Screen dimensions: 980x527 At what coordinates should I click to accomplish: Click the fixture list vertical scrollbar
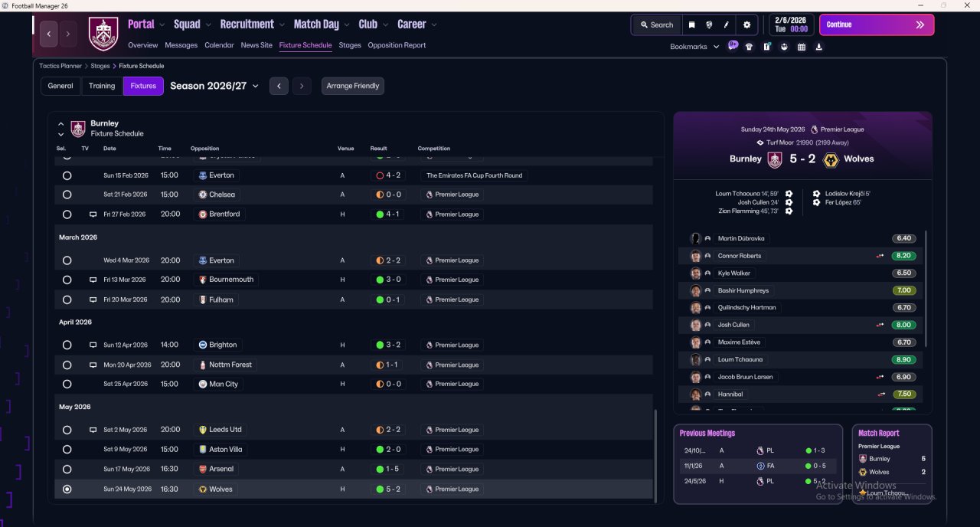655,456
